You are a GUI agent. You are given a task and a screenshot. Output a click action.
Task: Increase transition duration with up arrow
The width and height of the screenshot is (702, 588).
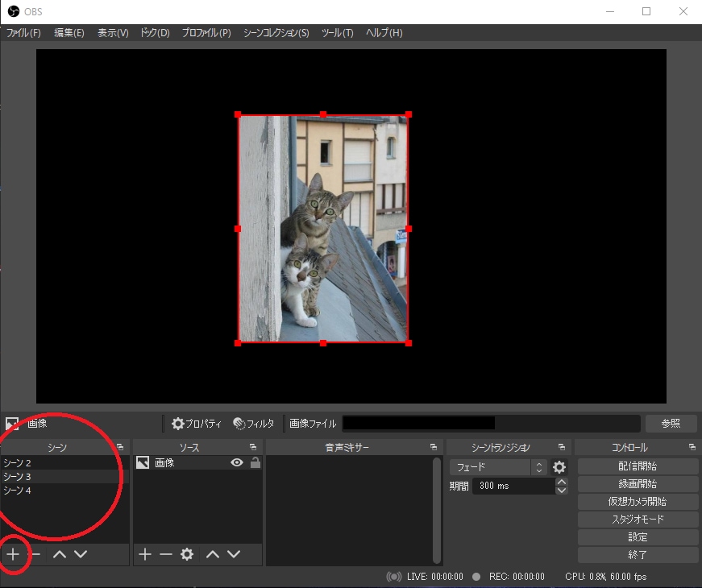click(562, 482)
